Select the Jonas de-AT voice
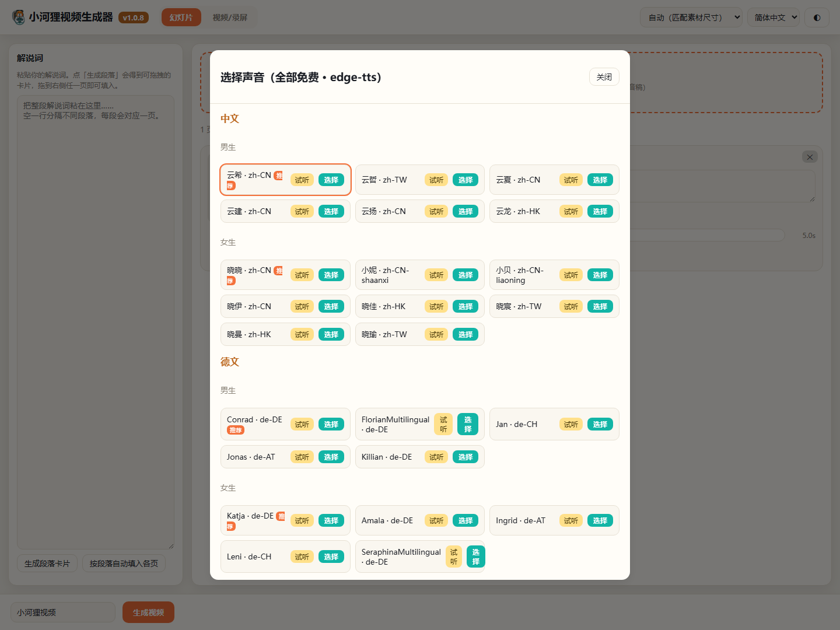Viewport: 840px width, 630px height. coord(331,457)
